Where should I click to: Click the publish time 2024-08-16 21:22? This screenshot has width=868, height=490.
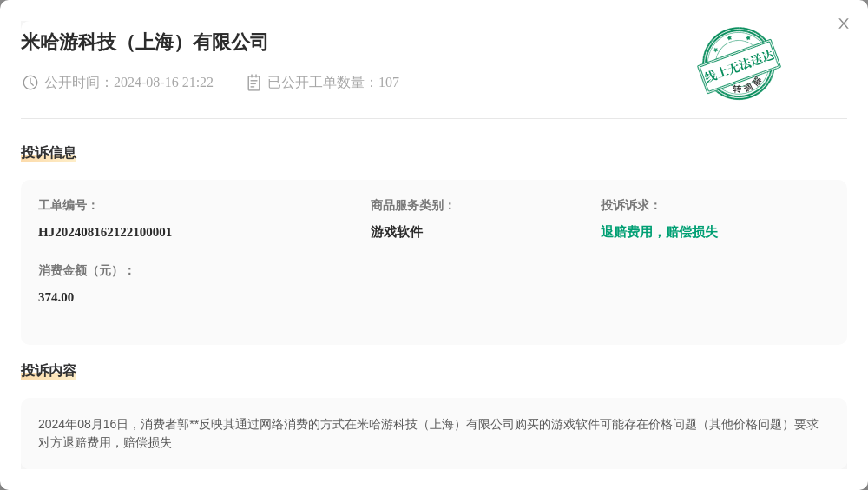[x=163, y=83]
